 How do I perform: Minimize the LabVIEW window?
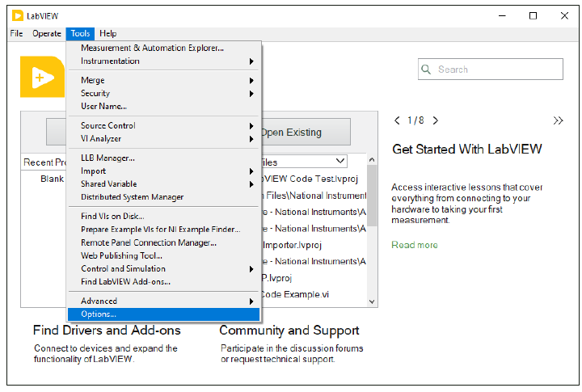click(x=502, y=16)
